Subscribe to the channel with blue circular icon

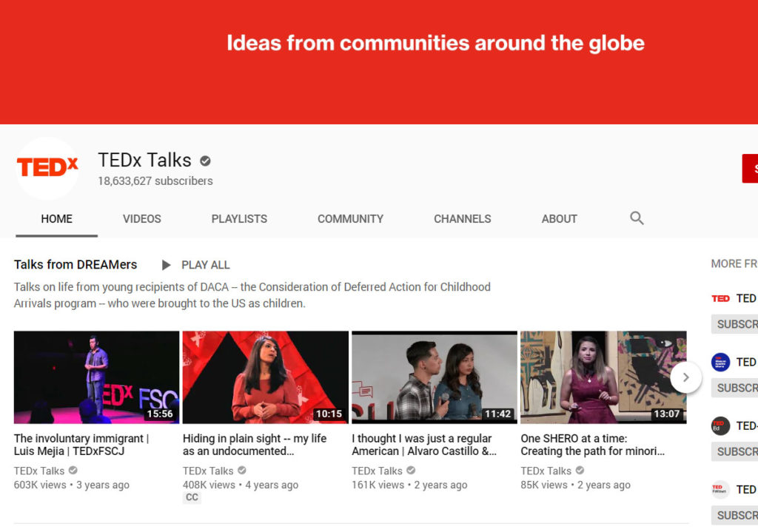point(735,388)
